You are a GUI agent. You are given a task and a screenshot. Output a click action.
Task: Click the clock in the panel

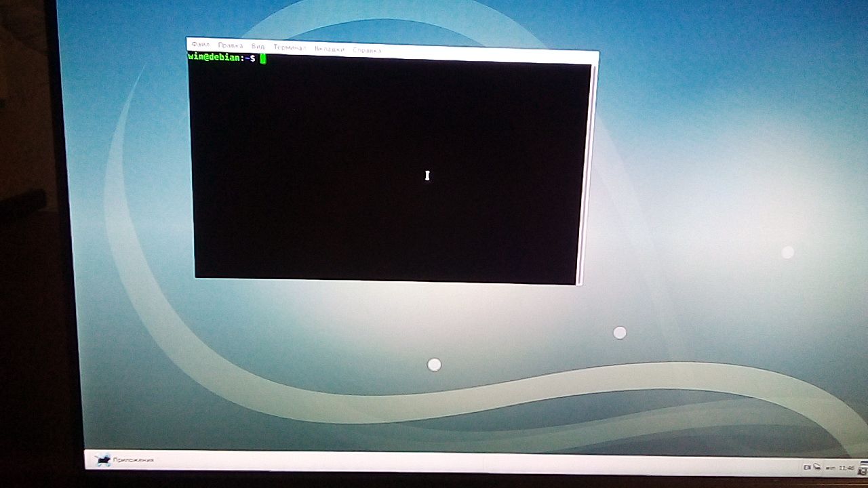(x=846, y=468)
